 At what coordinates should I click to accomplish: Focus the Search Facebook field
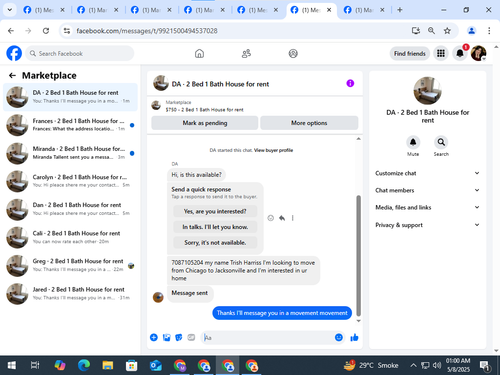click(x=80, y=53)
